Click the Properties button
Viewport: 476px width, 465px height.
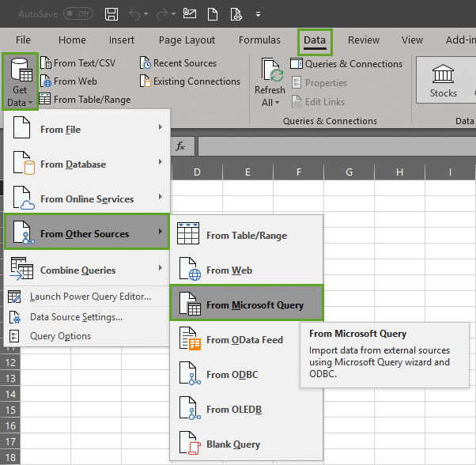pos(319,83)
